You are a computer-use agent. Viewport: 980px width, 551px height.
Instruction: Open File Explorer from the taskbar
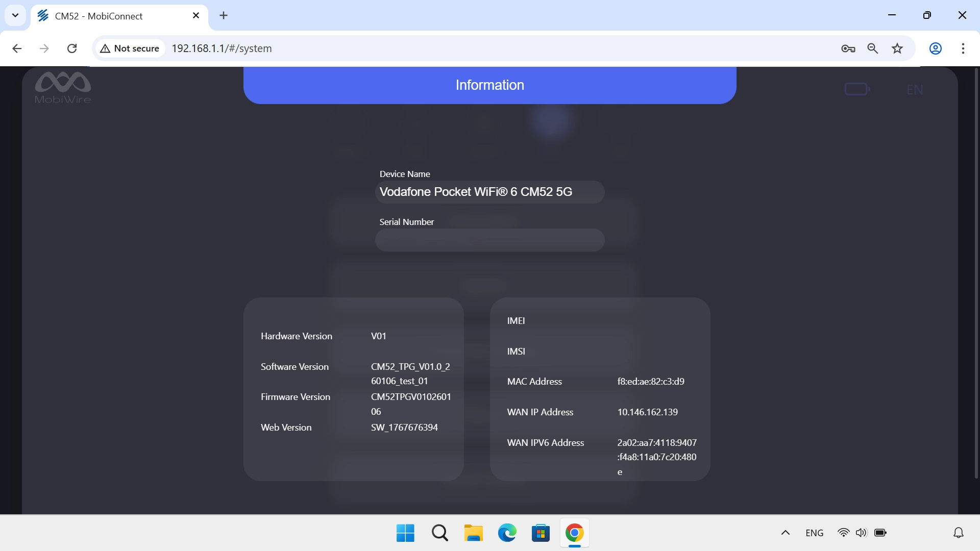click(x=473, y=532)
